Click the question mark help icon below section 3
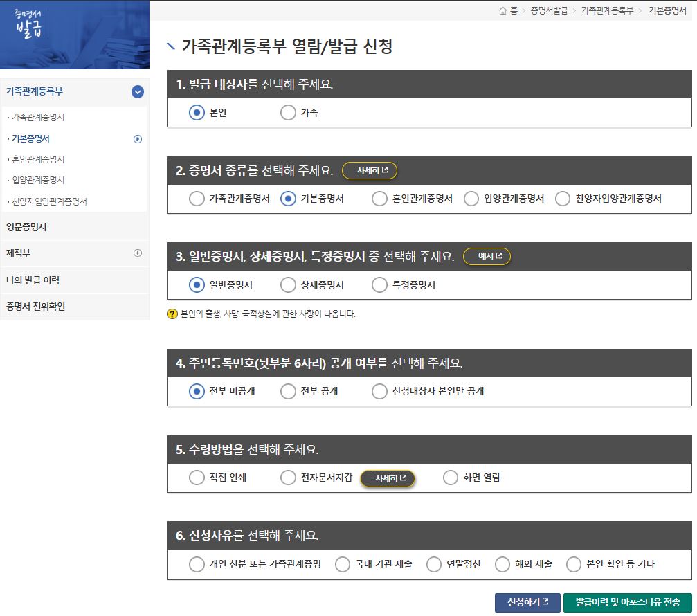This screenshot has height=616, width=697. (173, 315)
